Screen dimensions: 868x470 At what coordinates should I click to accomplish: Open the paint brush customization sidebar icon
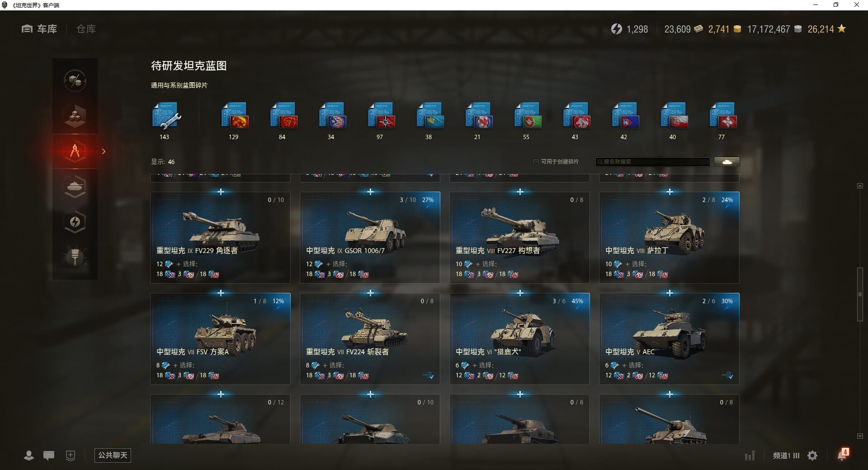pos(75,257)
